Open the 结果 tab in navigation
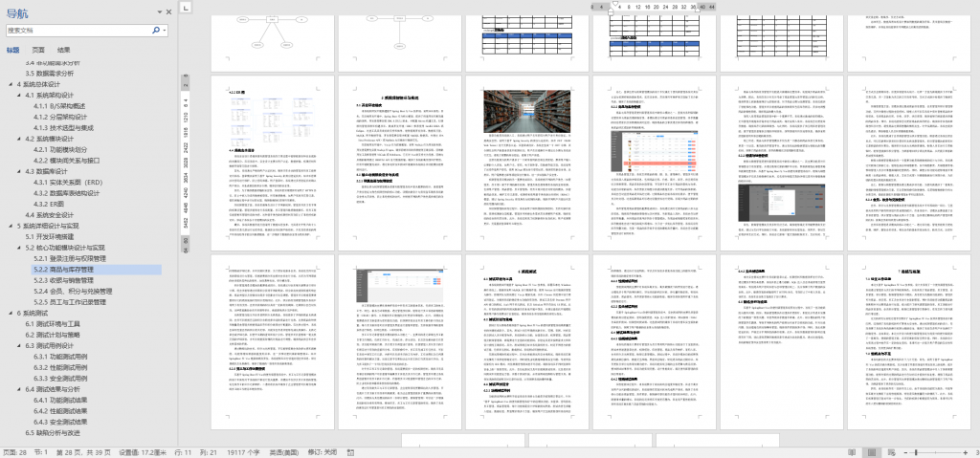The height and width of the screenshot is (458, 980). [63, 49]
